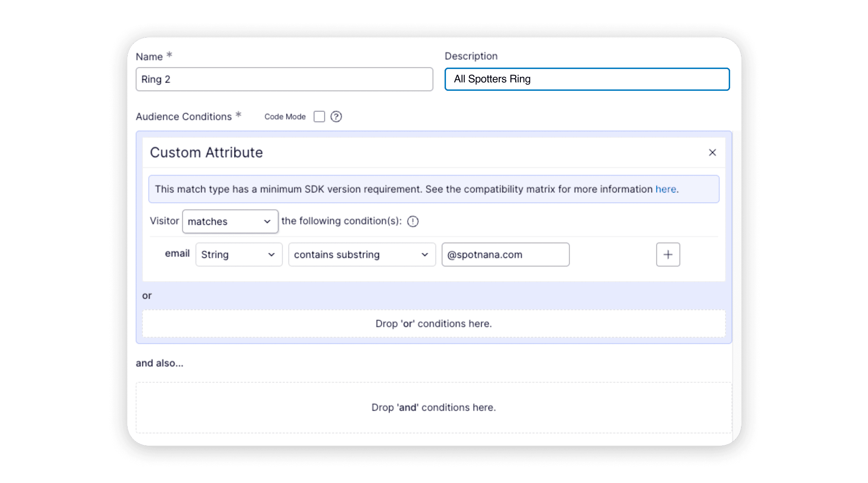Click the Drop 'and' conditions area

point(433,407)
